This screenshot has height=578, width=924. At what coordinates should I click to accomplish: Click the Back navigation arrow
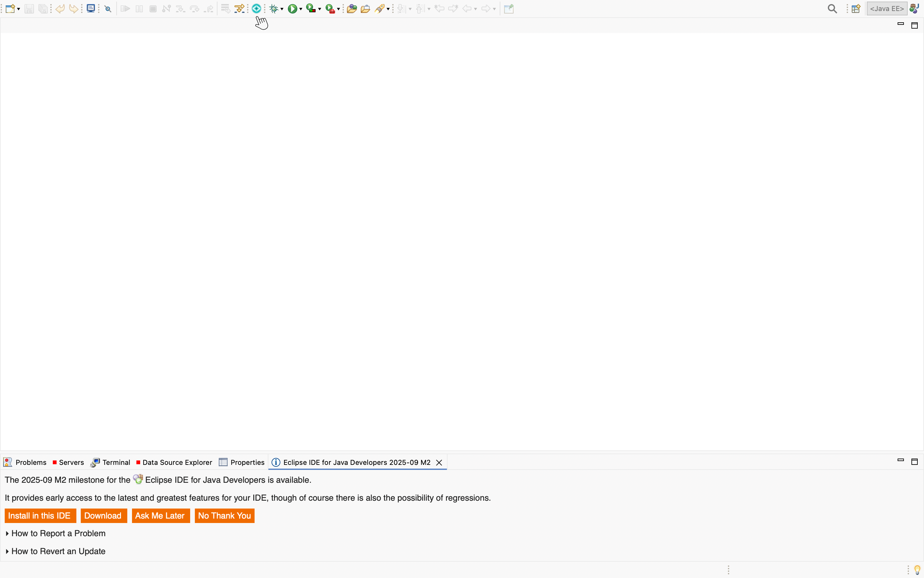pos(467,8)
